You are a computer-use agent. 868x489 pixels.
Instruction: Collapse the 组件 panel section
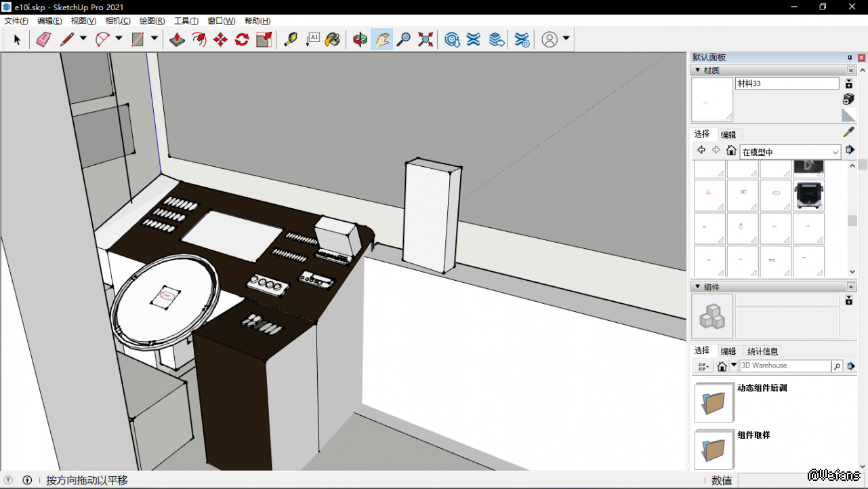pos(697,287)
